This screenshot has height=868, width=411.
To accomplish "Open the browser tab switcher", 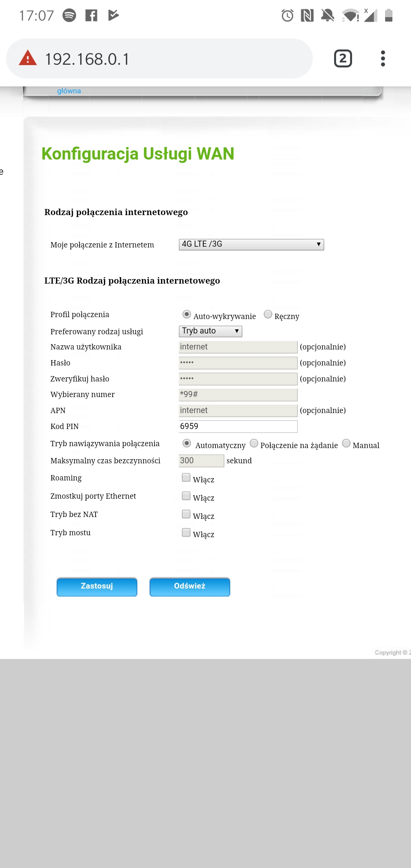I will 343,59.
